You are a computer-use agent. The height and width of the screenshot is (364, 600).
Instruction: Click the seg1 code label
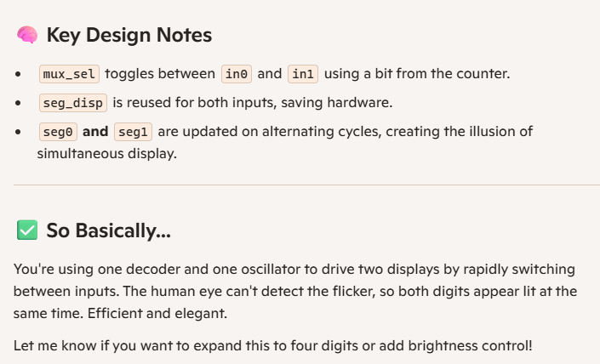133,132
